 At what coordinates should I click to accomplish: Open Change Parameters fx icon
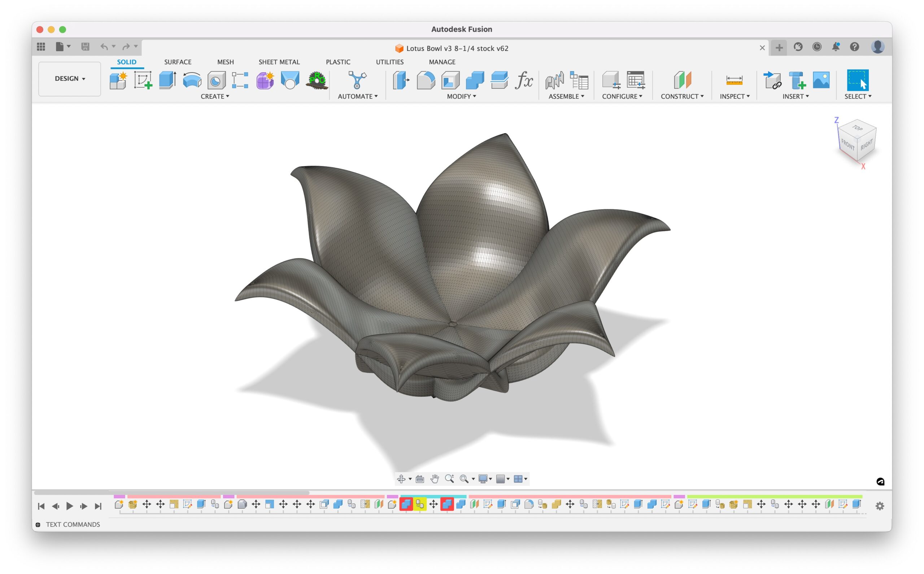[524, 80]
